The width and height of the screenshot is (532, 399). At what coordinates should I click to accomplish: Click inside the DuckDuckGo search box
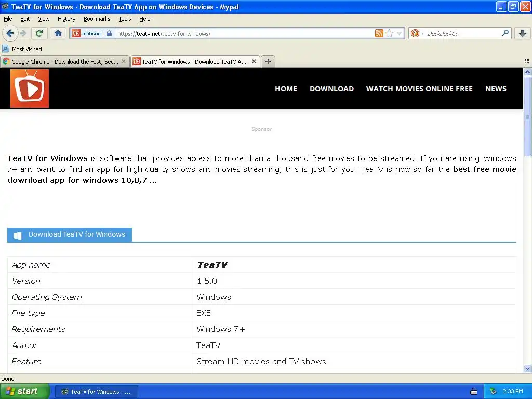463,33
